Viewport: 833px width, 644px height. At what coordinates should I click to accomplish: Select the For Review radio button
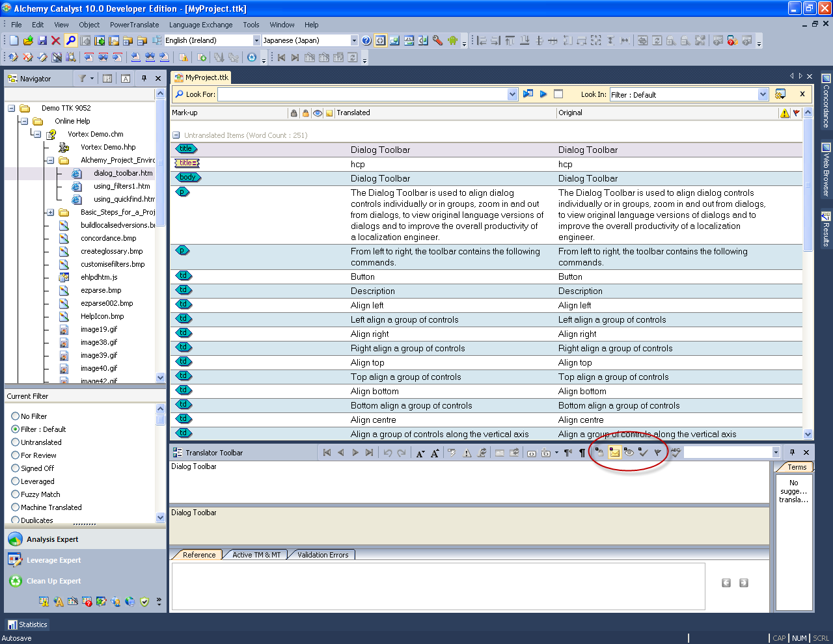(16, 455)
